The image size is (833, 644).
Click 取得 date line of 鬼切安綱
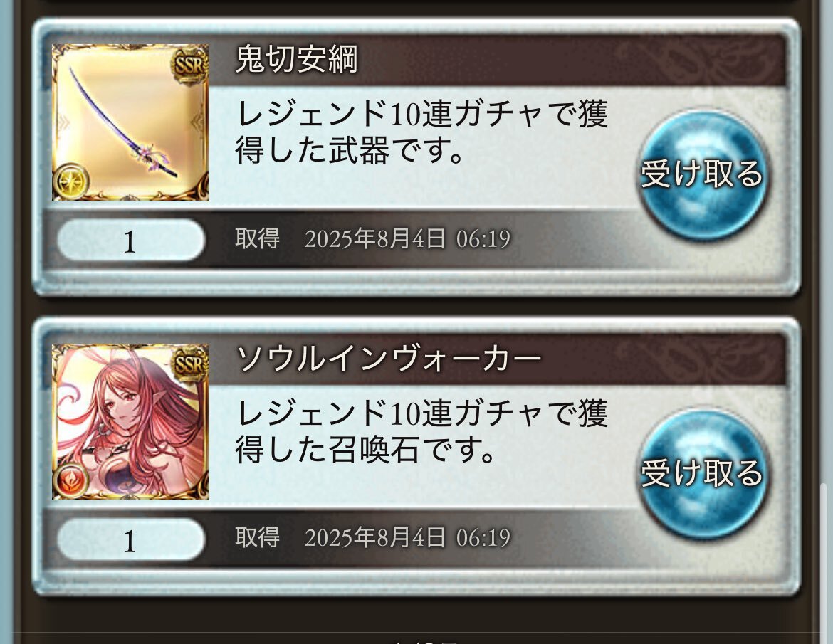[x=372, y=239]
